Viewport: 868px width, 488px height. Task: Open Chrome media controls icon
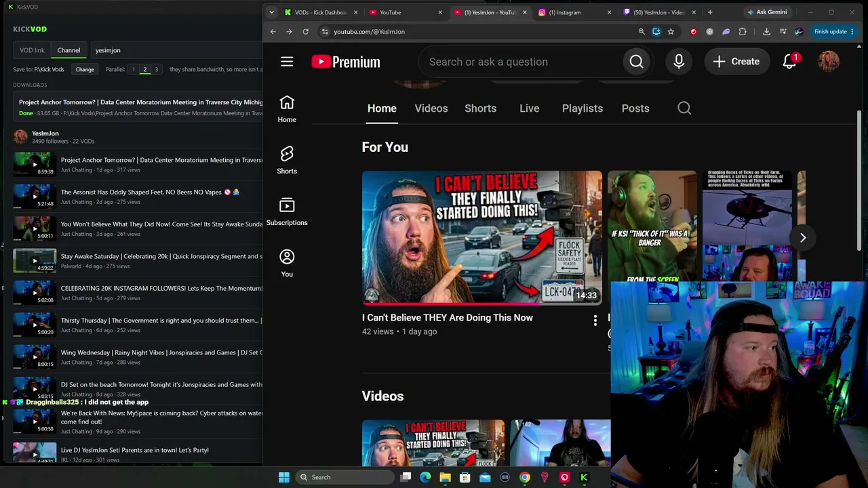pyautogui.click(x=783, y=32)
